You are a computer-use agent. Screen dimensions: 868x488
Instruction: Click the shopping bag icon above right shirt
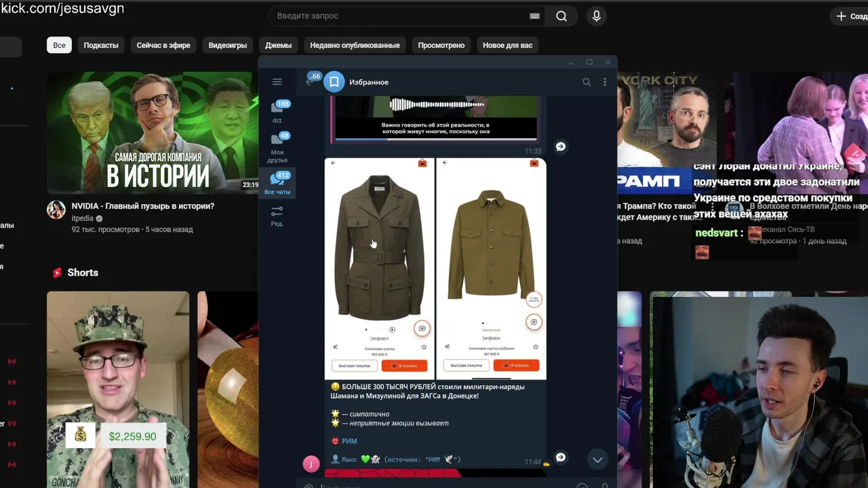click(x=534, y=163)
